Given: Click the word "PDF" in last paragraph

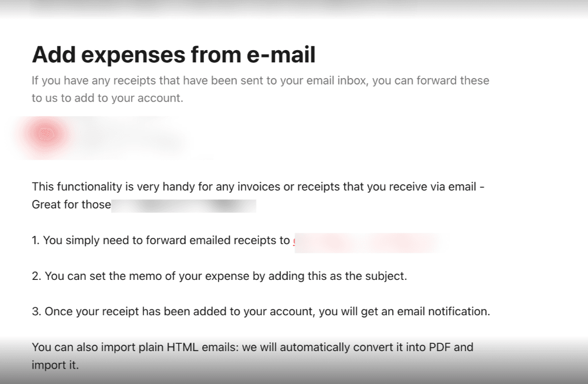Looking at the screenshot, I should click(440, 348).
